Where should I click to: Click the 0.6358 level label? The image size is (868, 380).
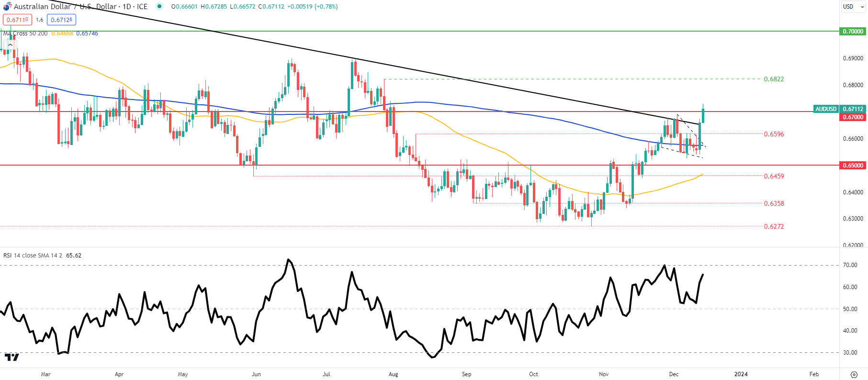click(774, 203)
